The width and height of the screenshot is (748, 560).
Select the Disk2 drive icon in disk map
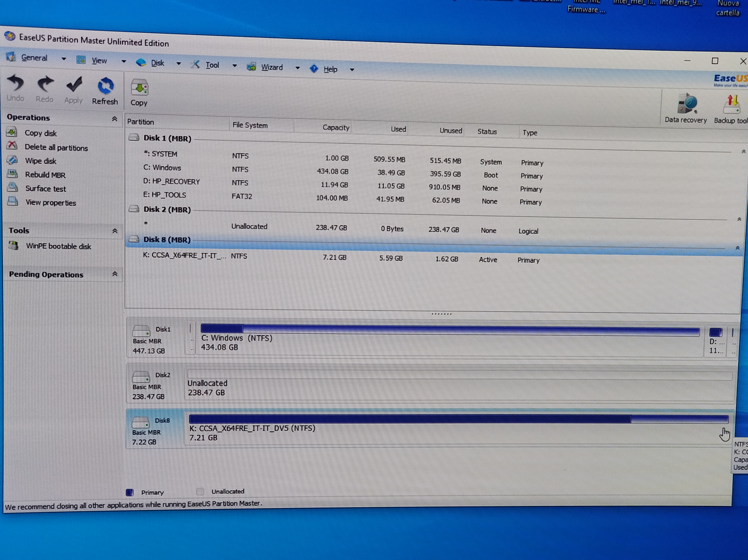tap(141, 376)
